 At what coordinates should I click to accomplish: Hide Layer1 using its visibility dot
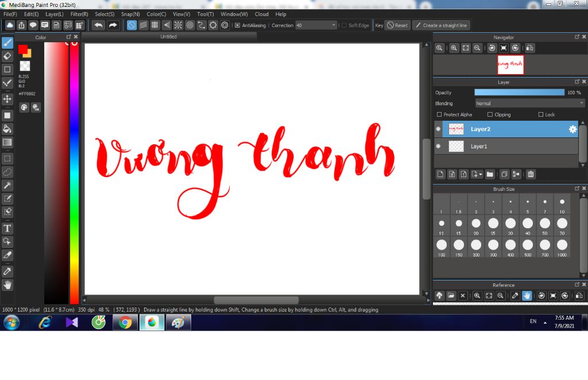point(438,146)
